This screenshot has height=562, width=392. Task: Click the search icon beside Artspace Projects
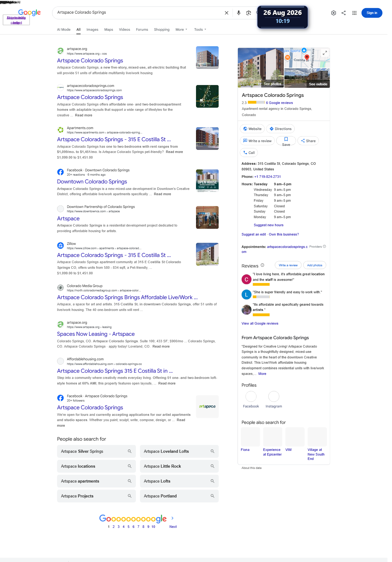point(130,496)
